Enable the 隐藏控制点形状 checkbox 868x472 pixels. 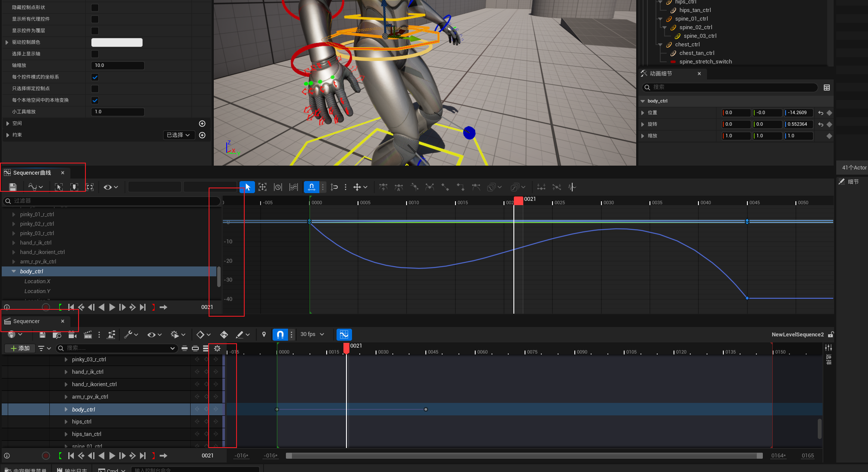(x=95, y=8)
